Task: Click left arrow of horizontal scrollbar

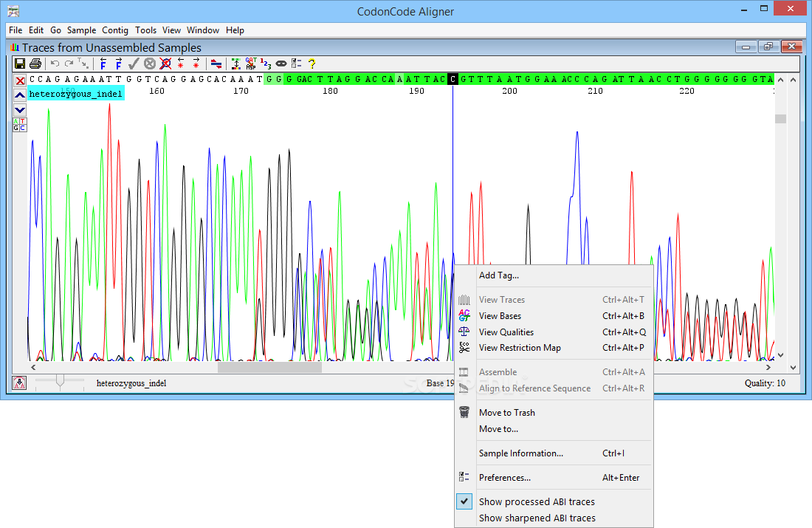Action: (33, 367)
